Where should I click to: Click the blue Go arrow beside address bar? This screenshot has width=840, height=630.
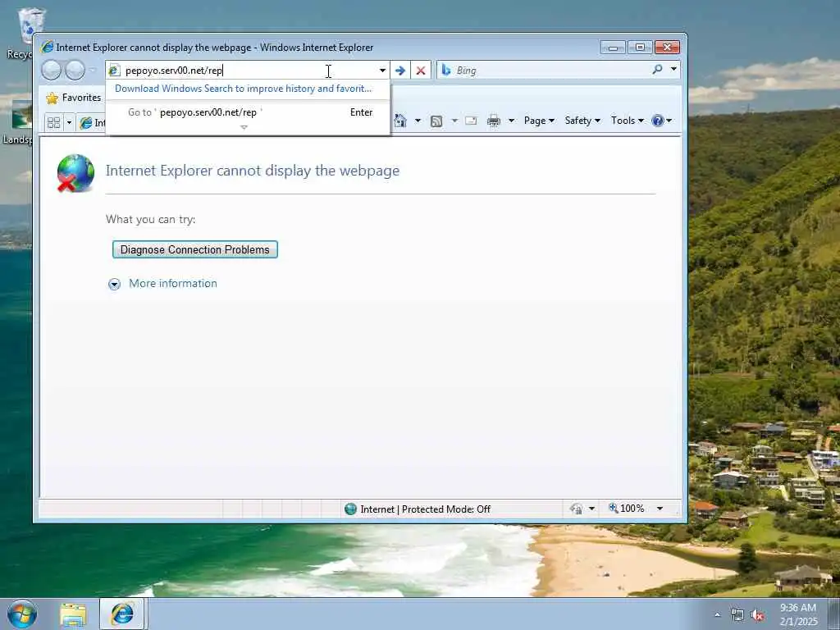click(x=400, y=71)
